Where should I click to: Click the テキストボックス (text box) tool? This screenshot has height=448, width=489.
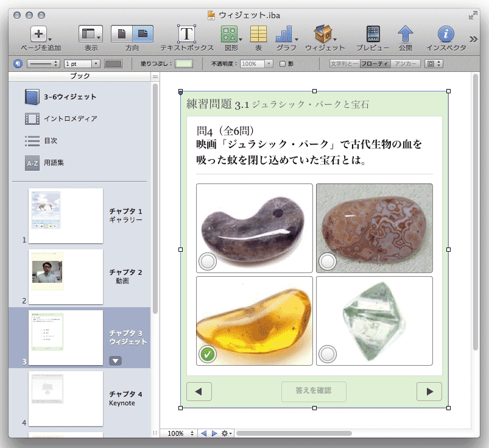coord(186,34)
